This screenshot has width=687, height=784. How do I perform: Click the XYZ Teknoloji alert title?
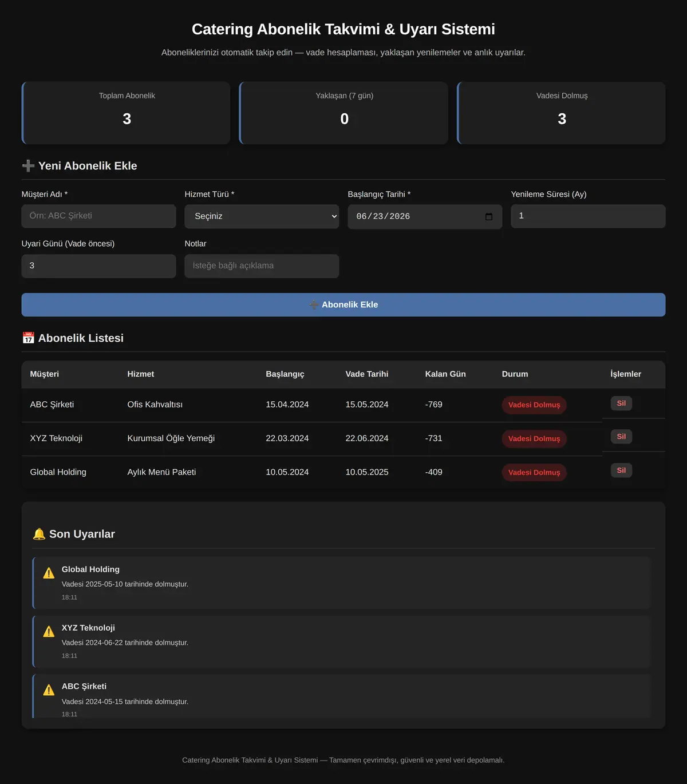click(x=88, y=628)
